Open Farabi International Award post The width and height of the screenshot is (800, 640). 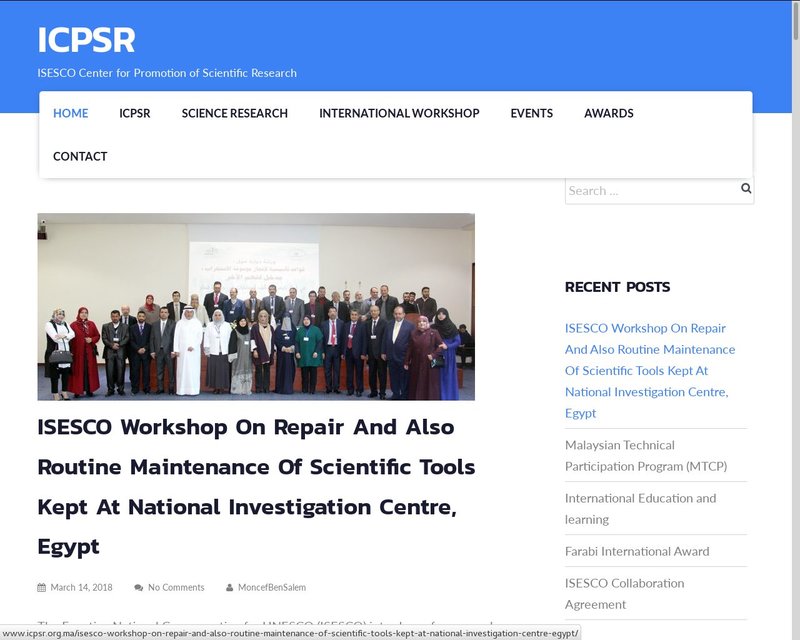(637, 551)
